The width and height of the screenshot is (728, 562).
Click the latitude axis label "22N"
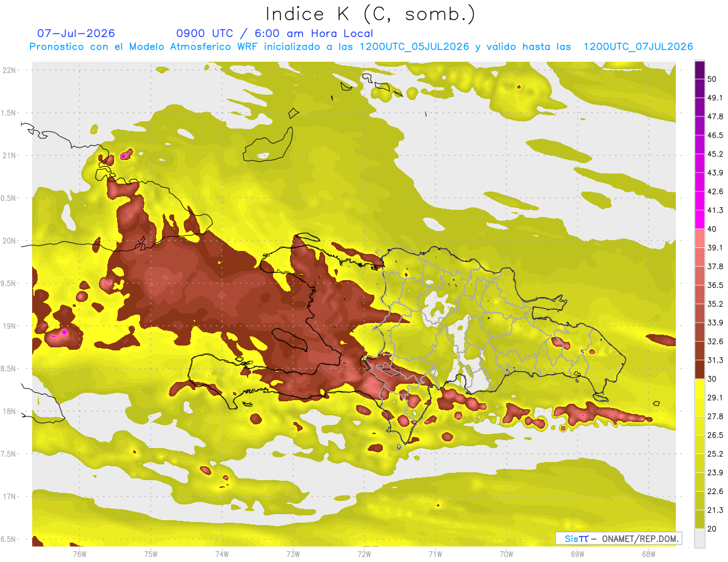click(10, 70)
